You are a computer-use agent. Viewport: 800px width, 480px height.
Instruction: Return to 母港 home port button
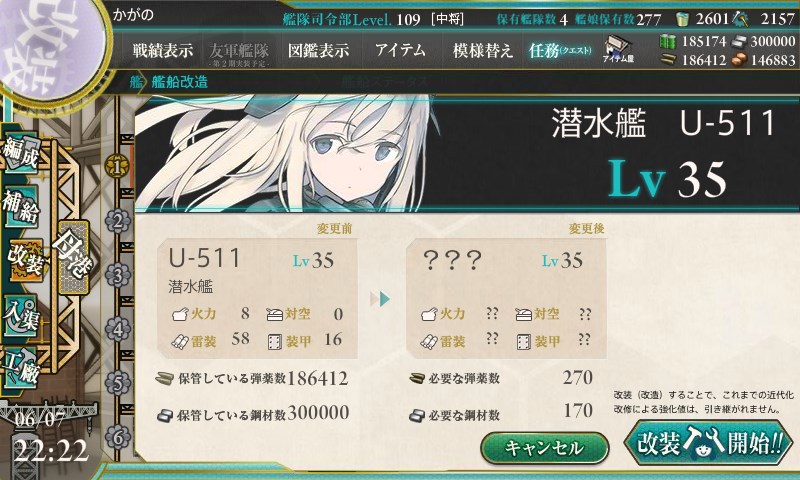pyautogui.click(x=73, y=257)
